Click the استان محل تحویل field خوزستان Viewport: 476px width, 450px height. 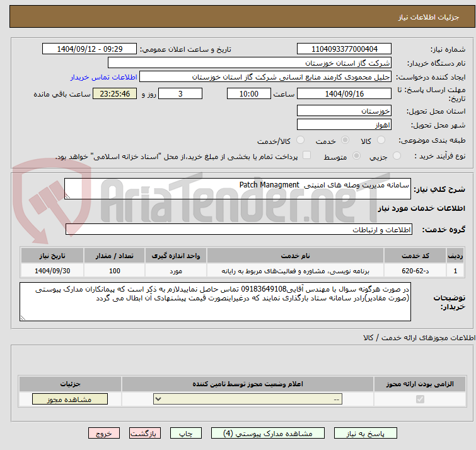pos(344,111)
